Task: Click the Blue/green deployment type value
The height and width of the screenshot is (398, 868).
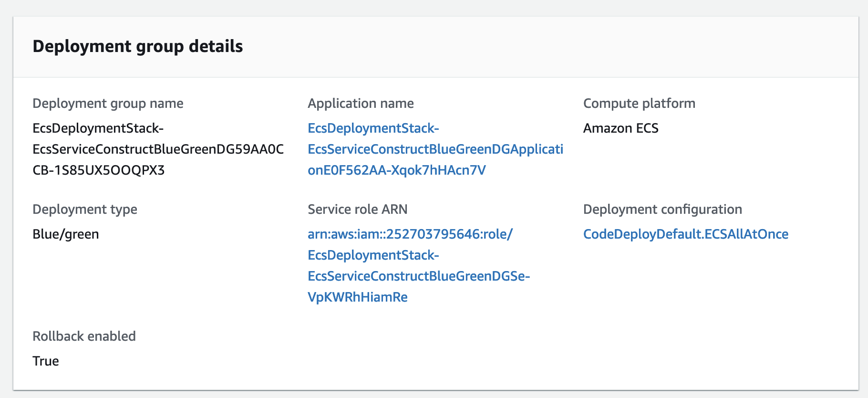Action: point(65,234)
